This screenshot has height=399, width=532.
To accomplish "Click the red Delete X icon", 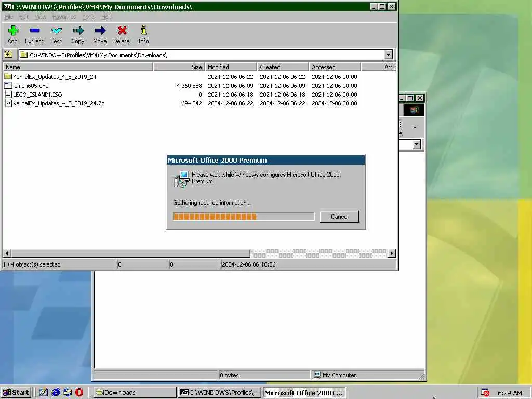I will (x=122, y=31).
